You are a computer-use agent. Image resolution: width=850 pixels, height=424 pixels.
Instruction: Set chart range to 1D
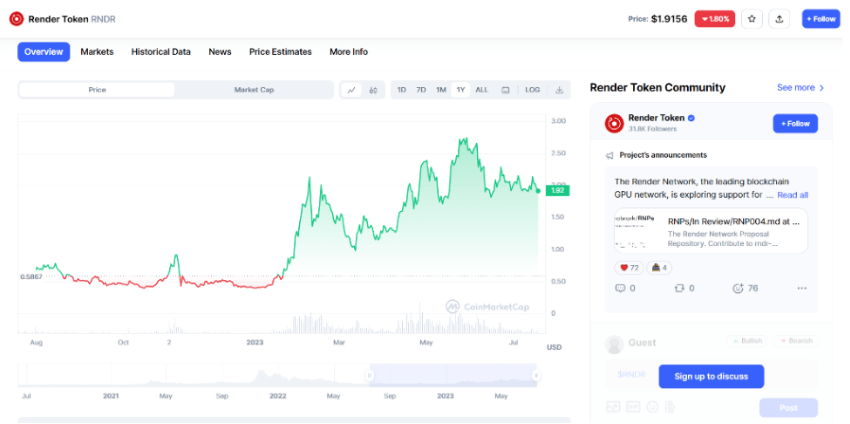point(402,90)
